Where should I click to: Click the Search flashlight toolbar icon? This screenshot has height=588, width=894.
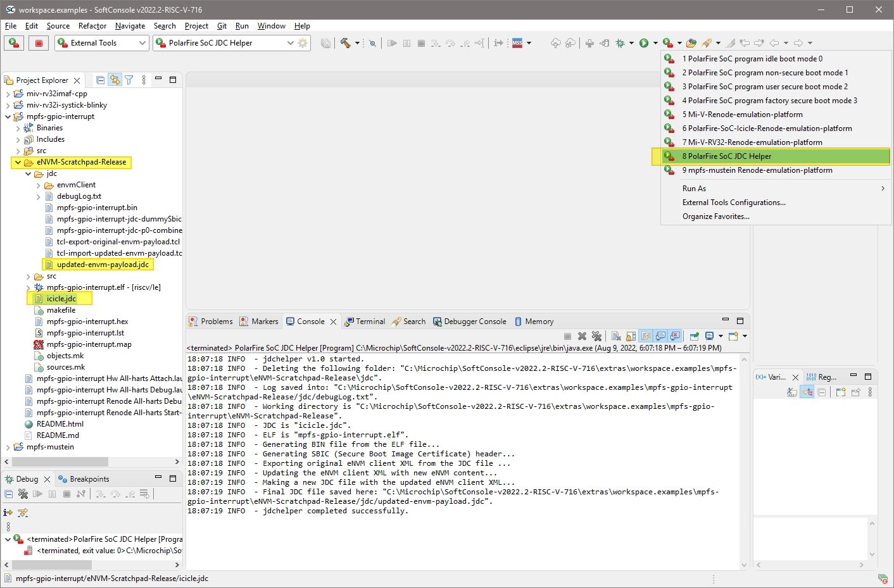707,43
